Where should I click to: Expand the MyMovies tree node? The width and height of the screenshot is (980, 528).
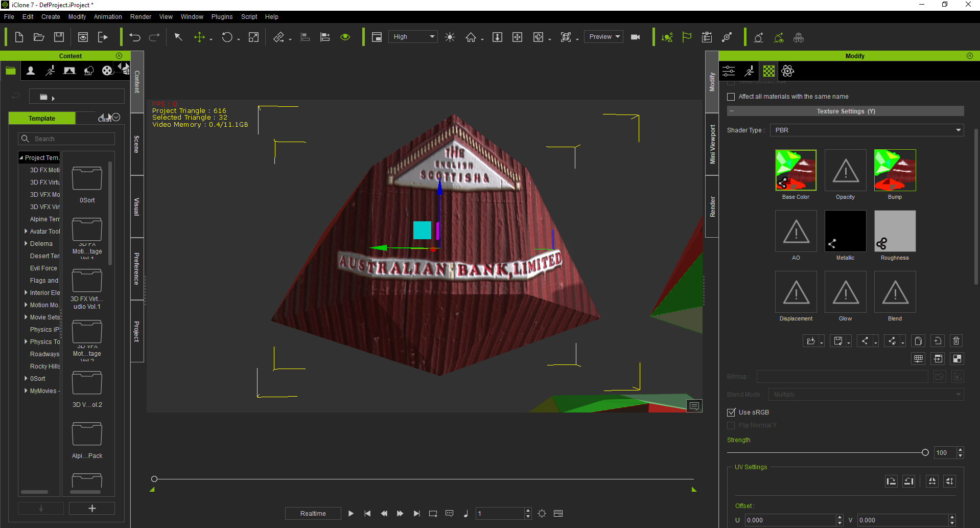click(26, 391)
